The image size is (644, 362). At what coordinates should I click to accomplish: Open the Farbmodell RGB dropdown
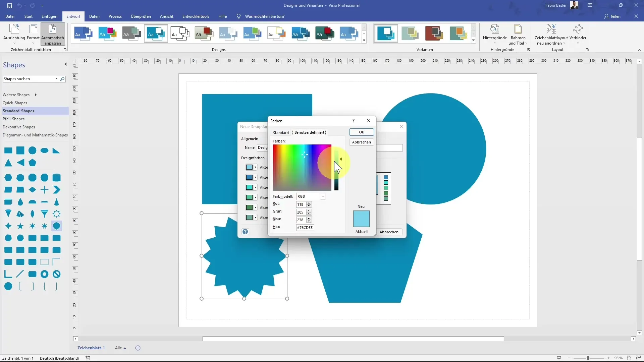311,196
